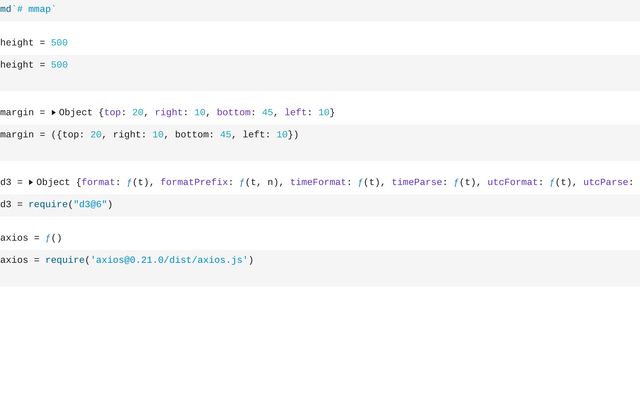This screenshot has width=640, height=400.
Task: Click the md `# mmap` code cell
Action: (x=29, y=8)
